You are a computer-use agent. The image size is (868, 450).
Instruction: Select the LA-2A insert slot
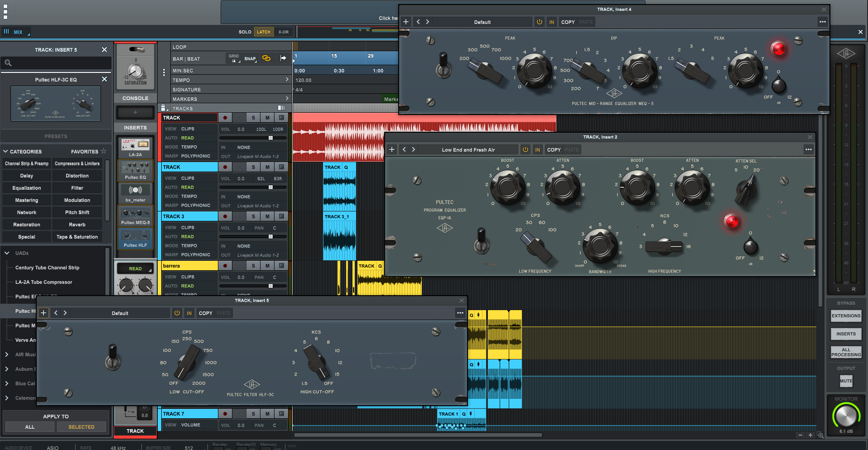[135, 148]
